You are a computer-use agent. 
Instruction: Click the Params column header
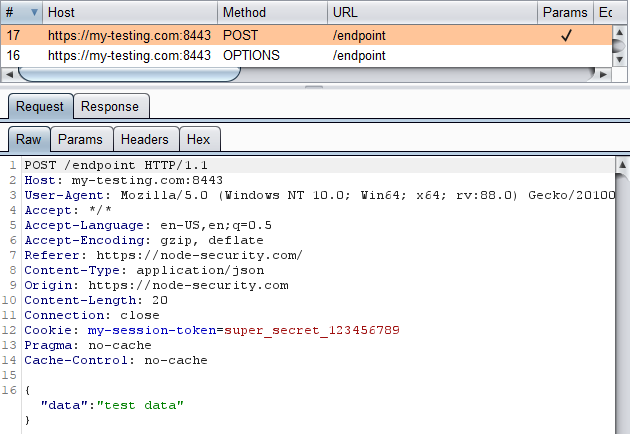click(565, 13)
